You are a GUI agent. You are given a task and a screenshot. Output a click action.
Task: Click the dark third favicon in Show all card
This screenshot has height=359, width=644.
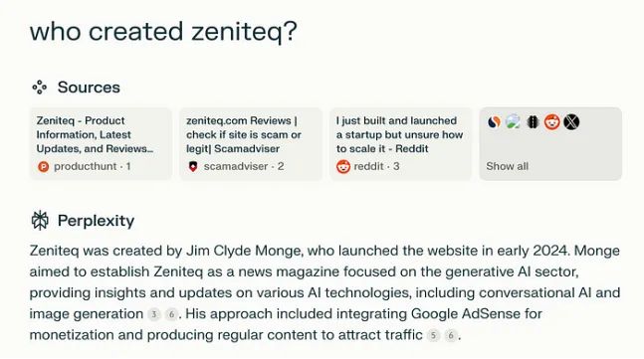click(x=533, y=122)
